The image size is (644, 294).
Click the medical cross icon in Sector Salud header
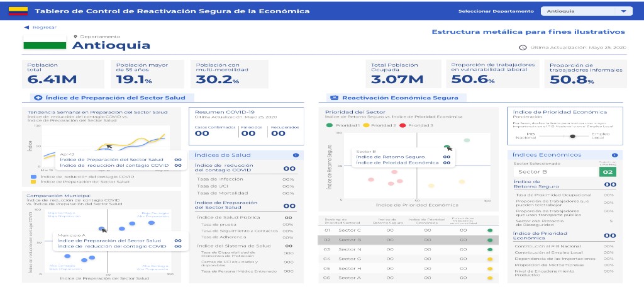(37, 98)
